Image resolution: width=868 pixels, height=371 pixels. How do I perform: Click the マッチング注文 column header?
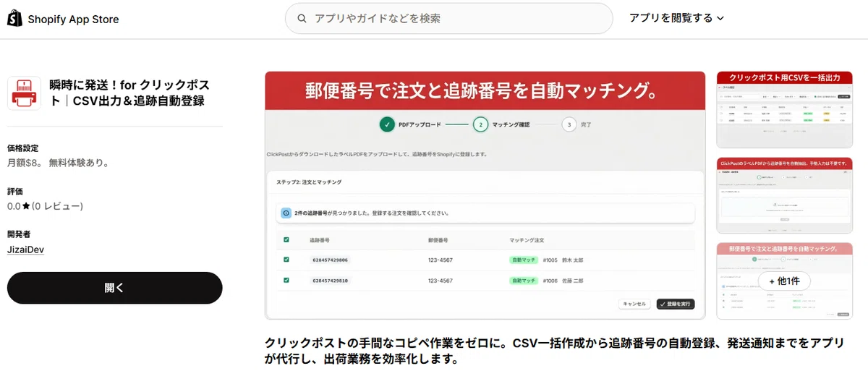(527, 239)
